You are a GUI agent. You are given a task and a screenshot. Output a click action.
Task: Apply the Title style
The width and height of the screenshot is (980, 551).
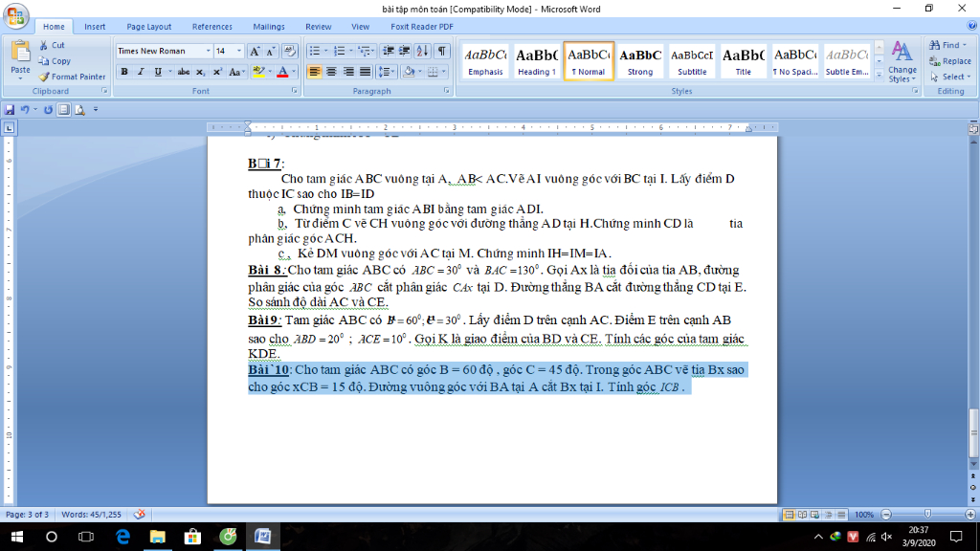pos(743,61)
